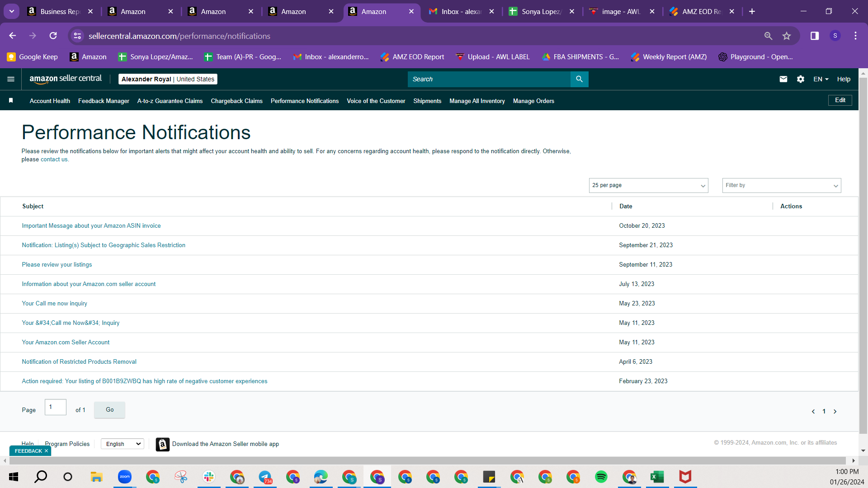Open Feedback Manager from the navigation bar
The height and width of the screenshot is (488, 868).
pos(104,101)
